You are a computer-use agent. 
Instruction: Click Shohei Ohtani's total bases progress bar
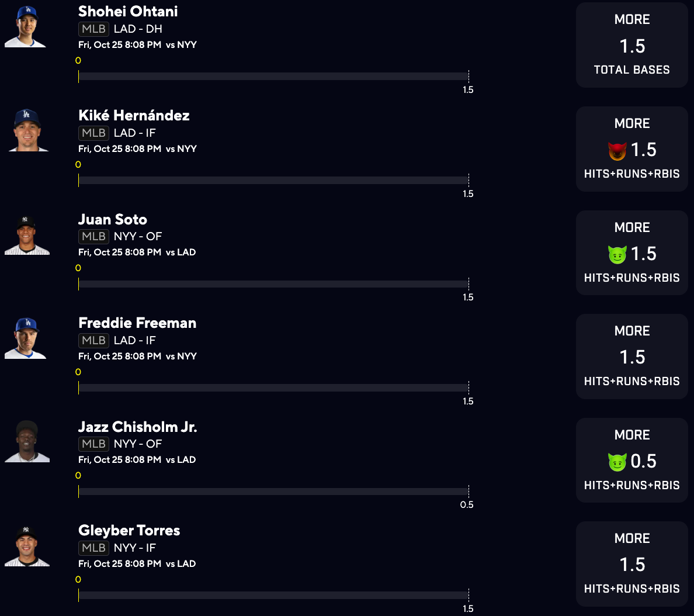coord(273,76)
